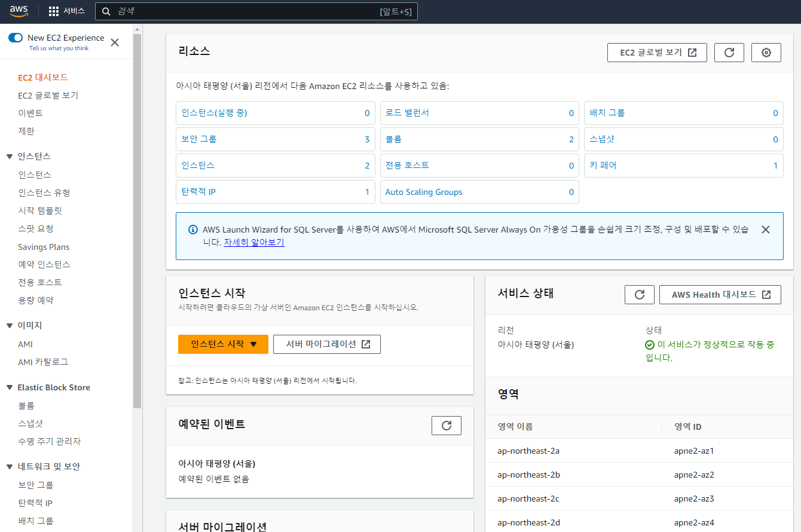The height and width of the screenshot is (532, 801).
Task: Open AWS Health 대시보드 button
Action: pos(720,295)
